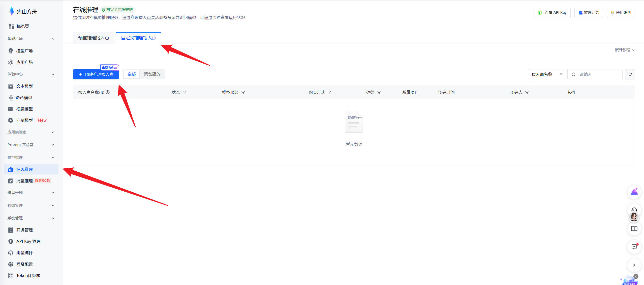
Task: Click the 查看 API Key button
Action: (552, 13)
